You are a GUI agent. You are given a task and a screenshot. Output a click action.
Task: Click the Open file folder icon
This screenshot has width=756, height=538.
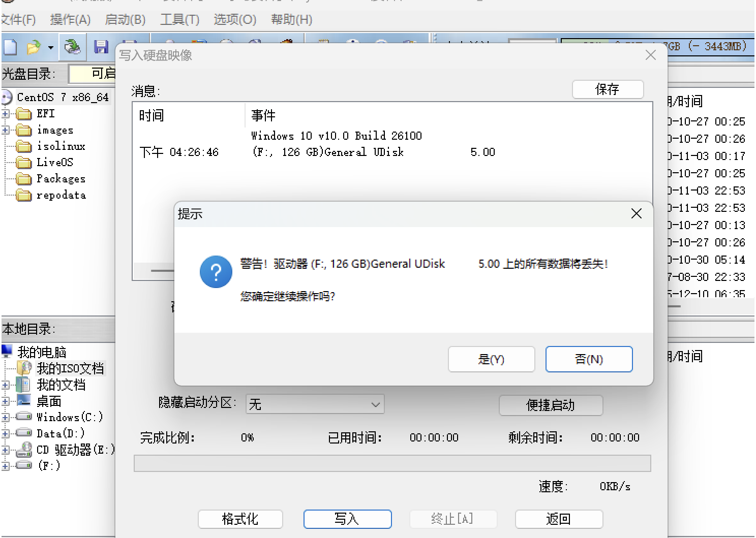34,47
